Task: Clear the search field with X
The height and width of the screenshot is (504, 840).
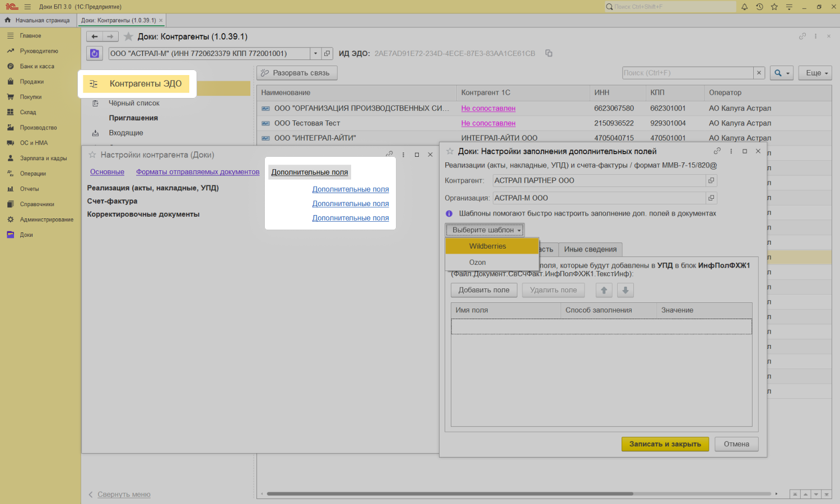Action: (759, 73)
